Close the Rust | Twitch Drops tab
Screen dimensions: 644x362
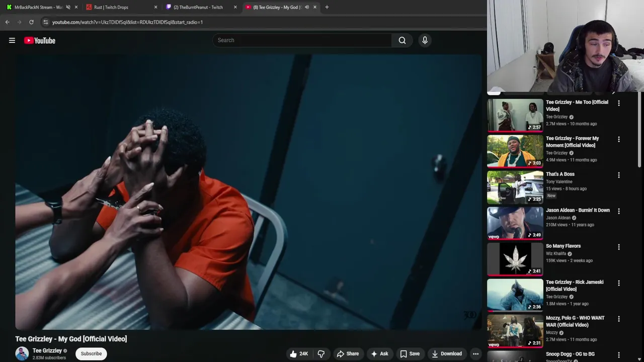[155, 7]
